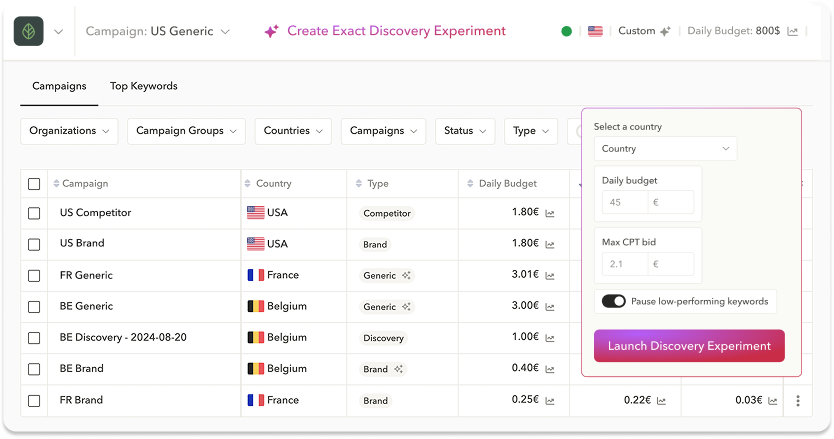Open the Countries filter dropdown
Image resolution: width=834 pixels, height=439 pixels.
click(x=293, y=131)
